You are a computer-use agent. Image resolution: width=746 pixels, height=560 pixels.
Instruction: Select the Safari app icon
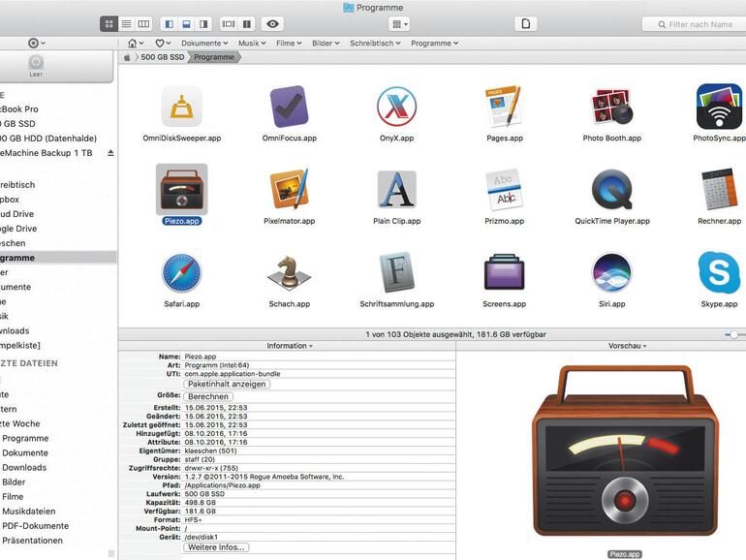pyautogui.click(x=181, y=272)
